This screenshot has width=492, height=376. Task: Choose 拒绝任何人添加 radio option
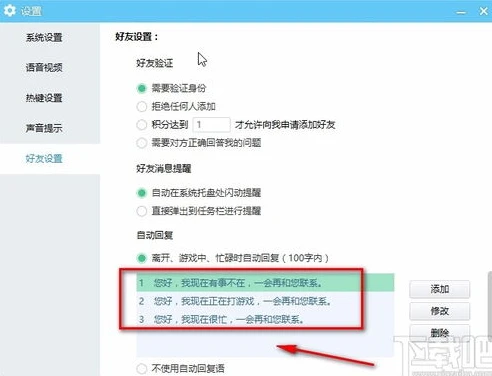point(142,107)
